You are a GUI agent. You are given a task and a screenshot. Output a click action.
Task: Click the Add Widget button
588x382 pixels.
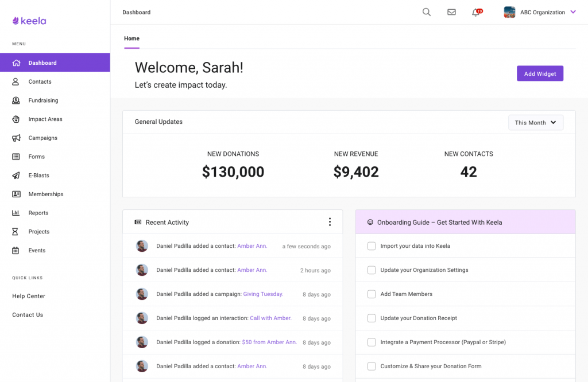tap(540, 73)
